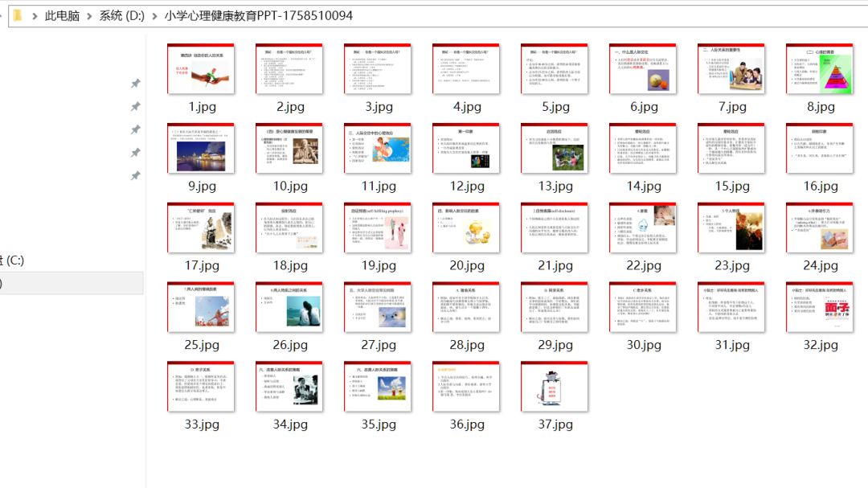Select the 33.jpg thumbnail
Viewport: 868px width, 488px height.
(x=201, y=387)
